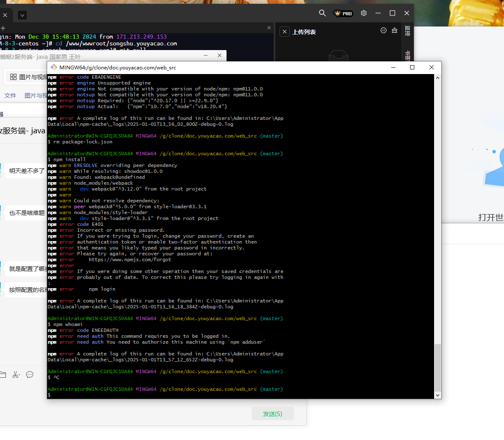Switch to the 文件 tab
The image size is (504, 440).
[11, 95]
